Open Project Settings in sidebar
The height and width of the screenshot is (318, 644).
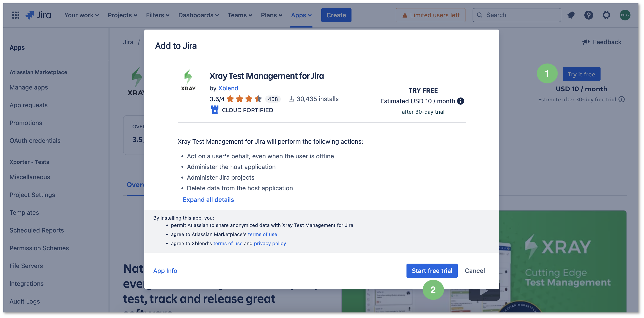pos(32,195)
